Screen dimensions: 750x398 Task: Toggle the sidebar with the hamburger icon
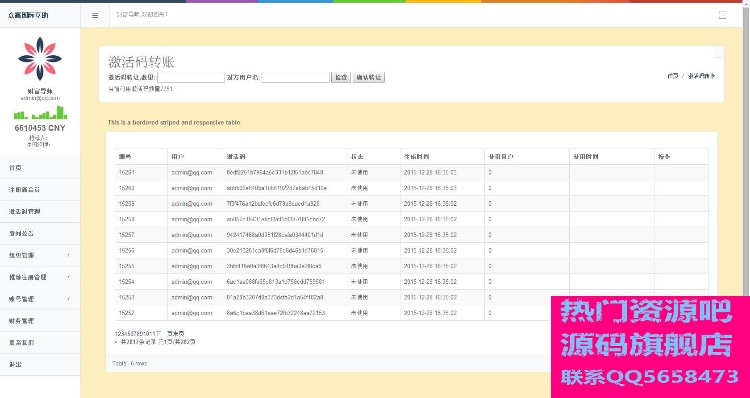95,15
